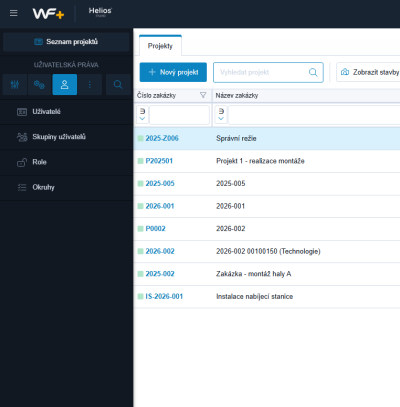The height and width of the screenshot is (407, 400).
Task: Click the Role padlock icon
Action: click(22, 162)
